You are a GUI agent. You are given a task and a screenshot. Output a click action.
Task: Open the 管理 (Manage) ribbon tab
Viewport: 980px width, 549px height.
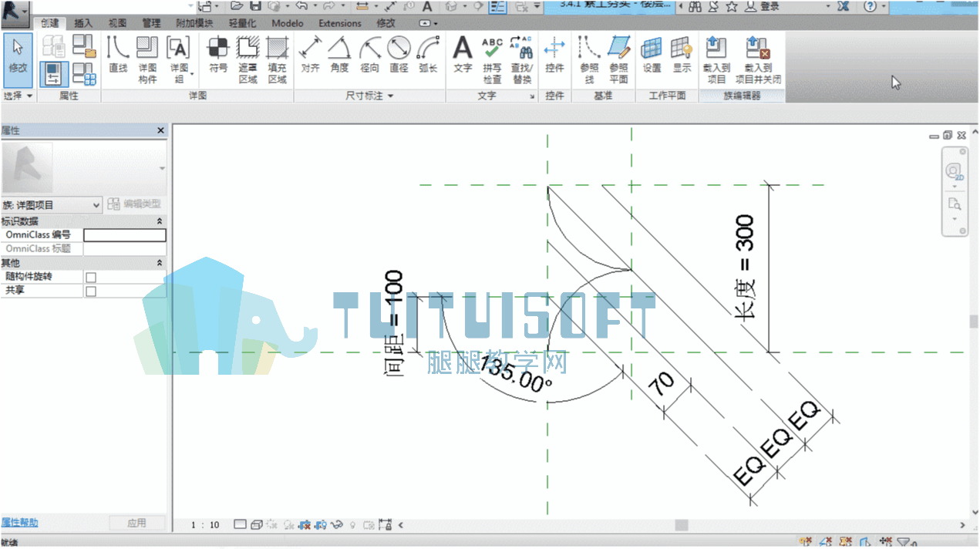(151, 23)
